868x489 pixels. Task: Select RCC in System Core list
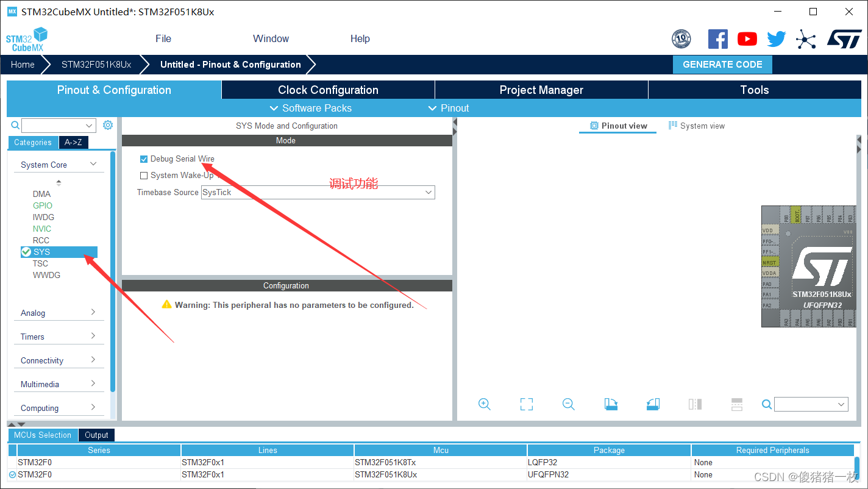pyautogui.click(x=41, y=240)
